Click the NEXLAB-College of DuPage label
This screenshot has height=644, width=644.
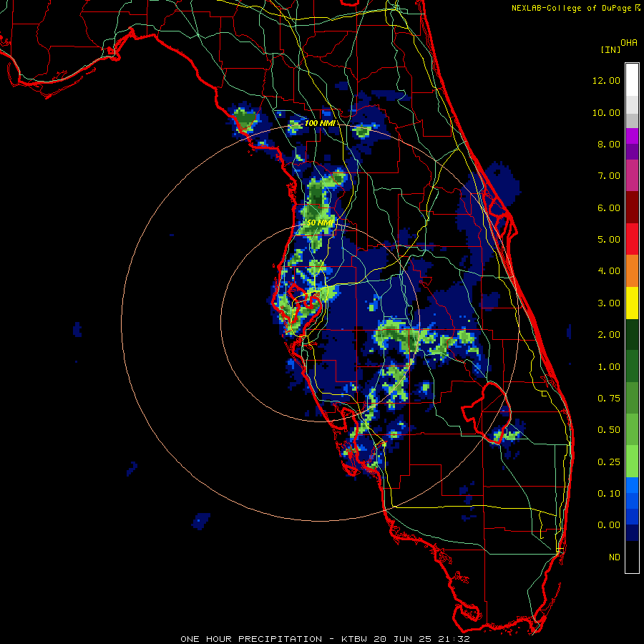tap(571, 8)
